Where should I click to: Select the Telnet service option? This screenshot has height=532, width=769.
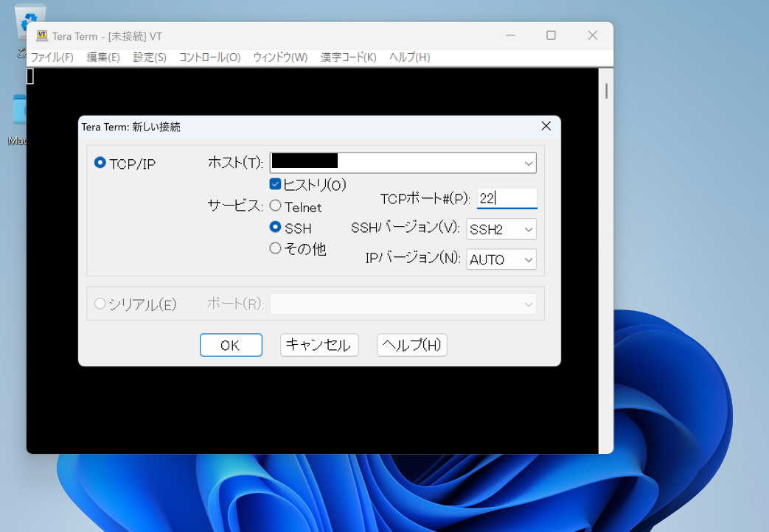click(x=276, y=206)
